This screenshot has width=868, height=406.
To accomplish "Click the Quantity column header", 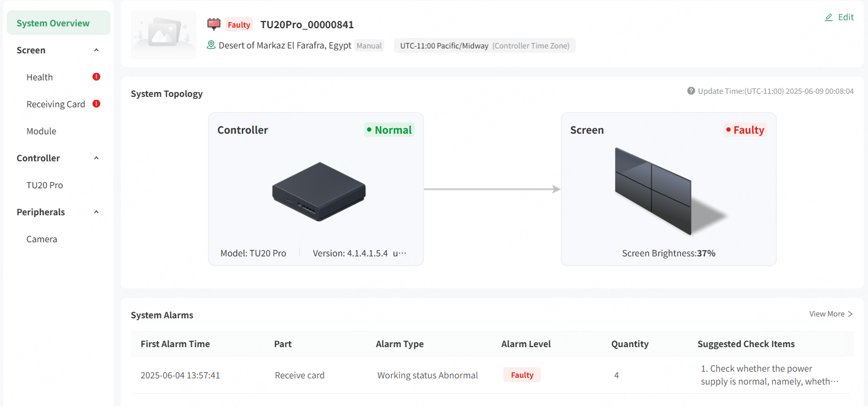I will click(630, 344).
